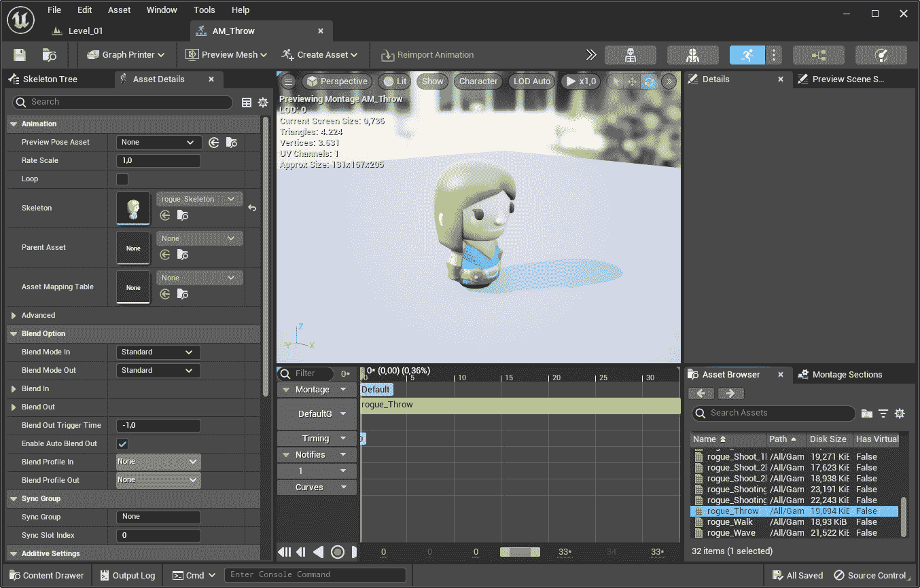Select the viewport Rotate tool
The width and height of the screenshot is (920, 588).
click(649, 81)
